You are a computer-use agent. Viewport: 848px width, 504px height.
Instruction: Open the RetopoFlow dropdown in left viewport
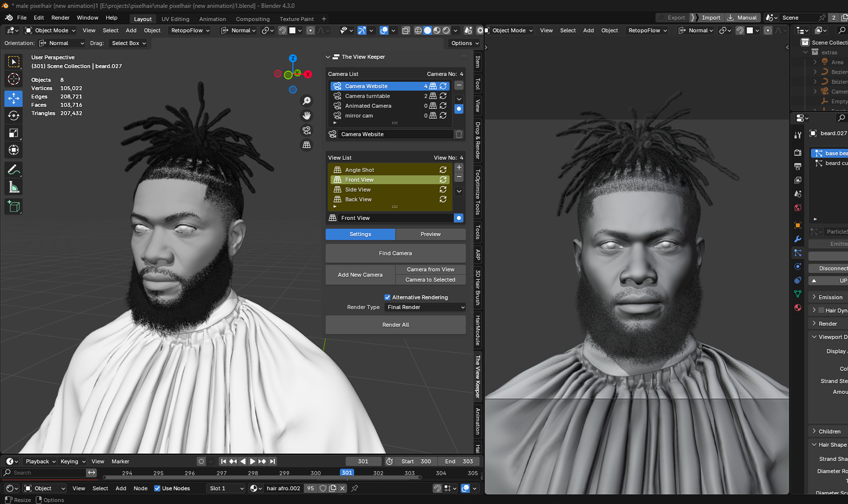190,30
